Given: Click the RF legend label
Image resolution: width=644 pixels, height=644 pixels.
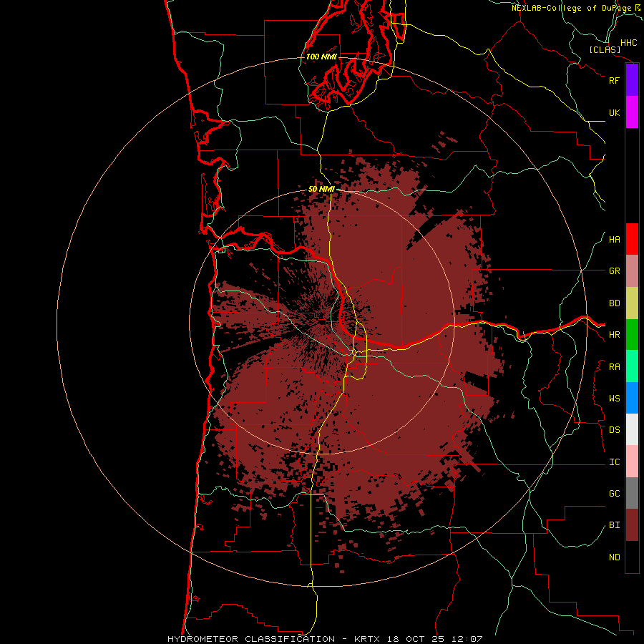Looking at the screenshot, I should pyautogui.click(x=614, y=80).
